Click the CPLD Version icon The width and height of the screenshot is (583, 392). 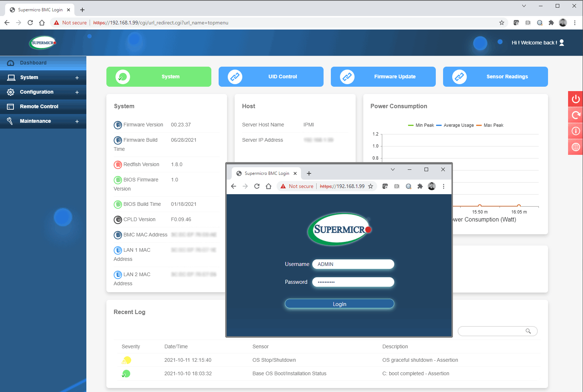(x=118, y=220)
